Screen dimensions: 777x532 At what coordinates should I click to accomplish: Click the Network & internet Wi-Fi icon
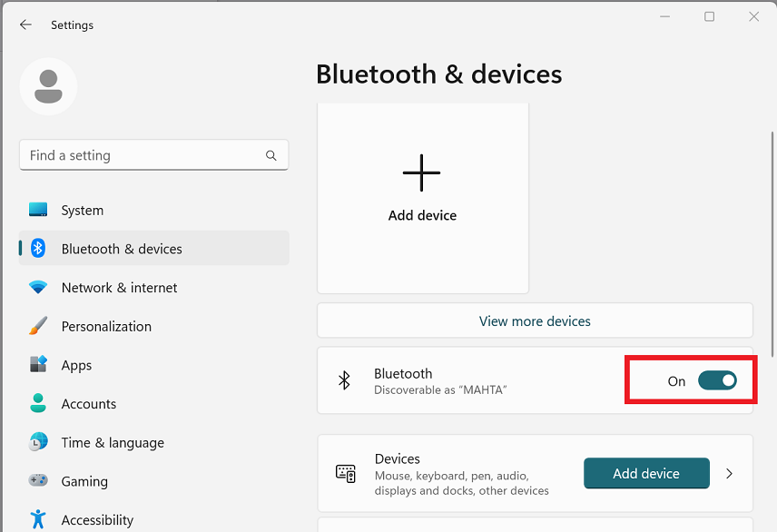pos(38,287)
